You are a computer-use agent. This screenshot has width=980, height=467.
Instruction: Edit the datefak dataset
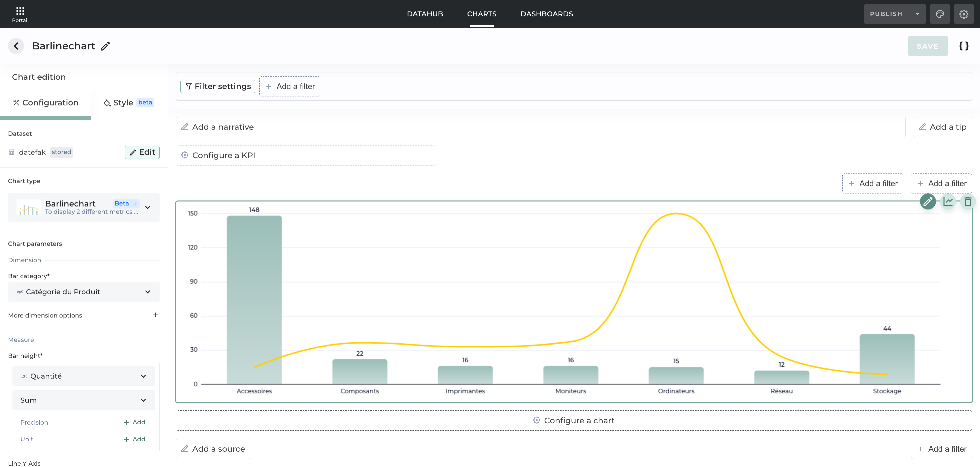[x=142, y=152]
